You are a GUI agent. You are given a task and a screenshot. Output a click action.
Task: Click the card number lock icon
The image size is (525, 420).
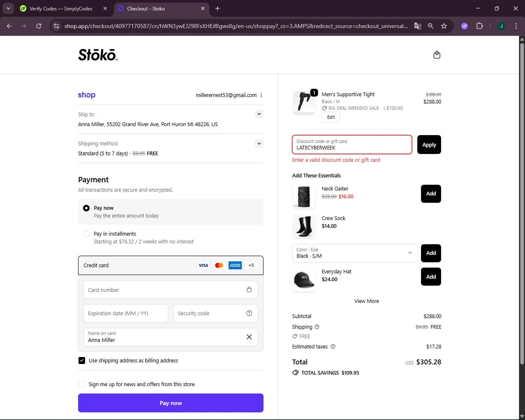[x=249, y=289]
